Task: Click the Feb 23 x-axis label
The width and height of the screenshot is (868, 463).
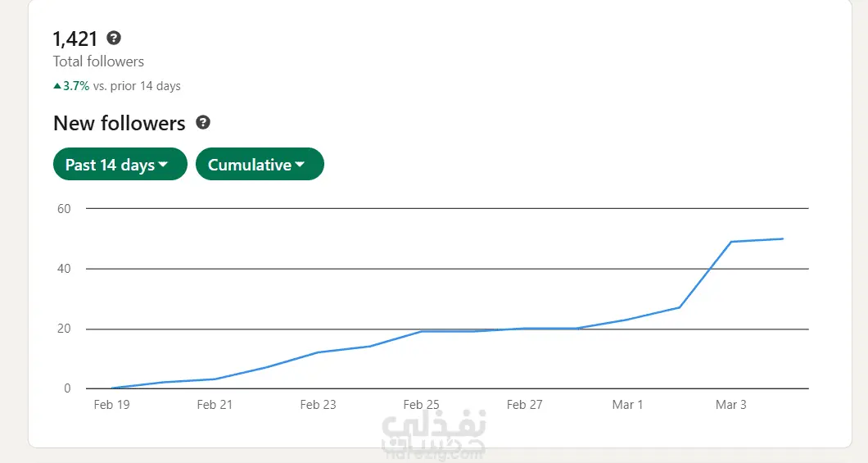Action: click(x=319, y=405)
